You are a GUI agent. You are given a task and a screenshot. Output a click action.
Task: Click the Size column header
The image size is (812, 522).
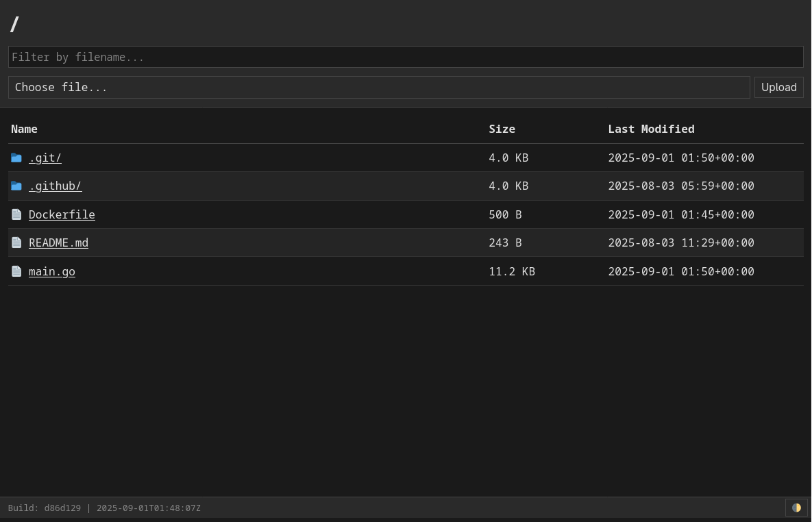click(x=502, y=129)
